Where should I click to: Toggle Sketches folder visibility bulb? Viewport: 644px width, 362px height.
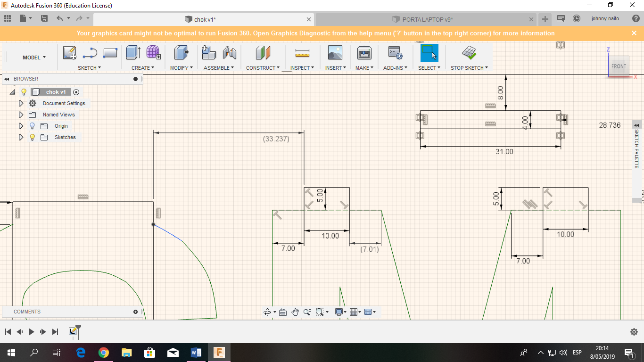pyautogui.click(x=32, y=137)
